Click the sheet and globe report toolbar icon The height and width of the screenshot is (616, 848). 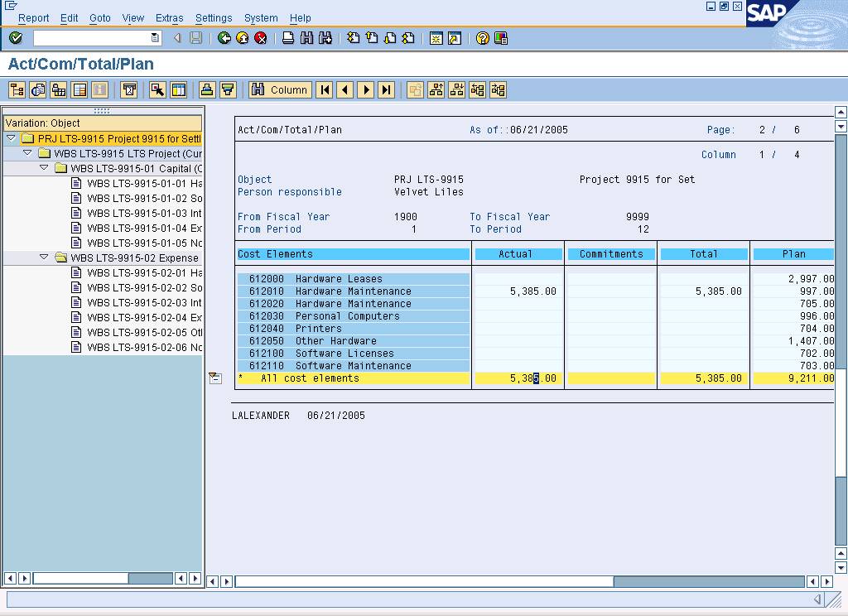coord(38,89)
